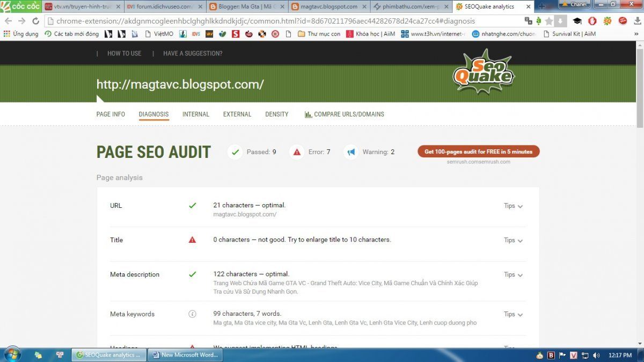Open the Internal tab
Image resolution: width=644 pixels, height=362 pixels.
click(x=196, y=114)
